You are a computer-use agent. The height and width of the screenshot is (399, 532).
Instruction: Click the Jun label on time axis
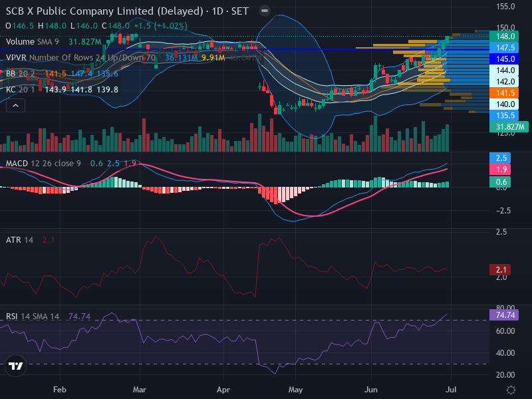tap(371, 390)
